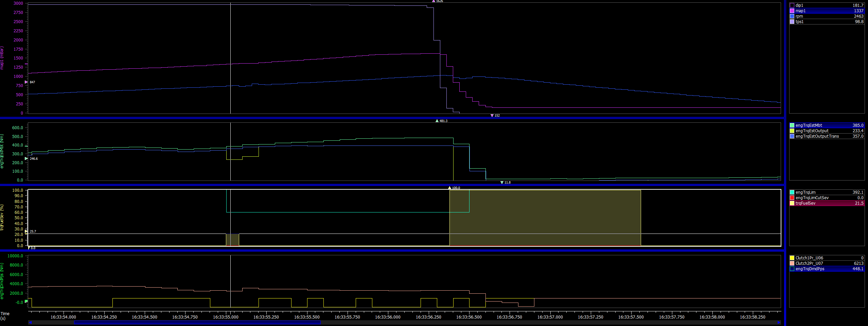868x326 pixels.
Task: Click the Clutch1Pr_U06 yellow color box
Action: [792, 258]
